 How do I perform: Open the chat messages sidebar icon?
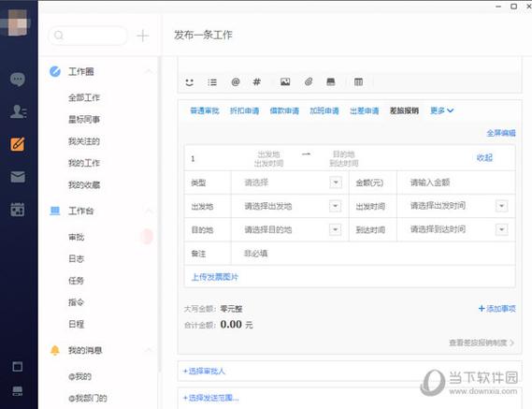pyautogui.click(x=18, y=80)
